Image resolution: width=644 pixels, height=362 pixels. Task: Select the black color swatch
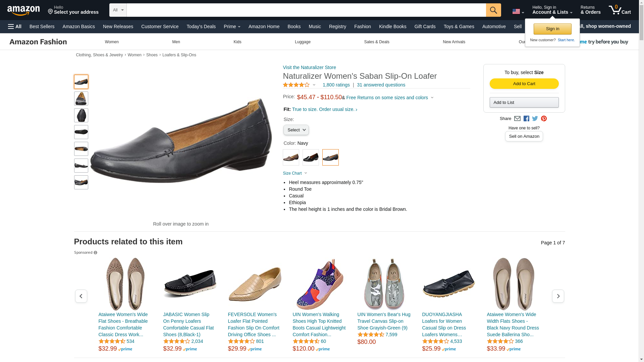tap(311, 158)
